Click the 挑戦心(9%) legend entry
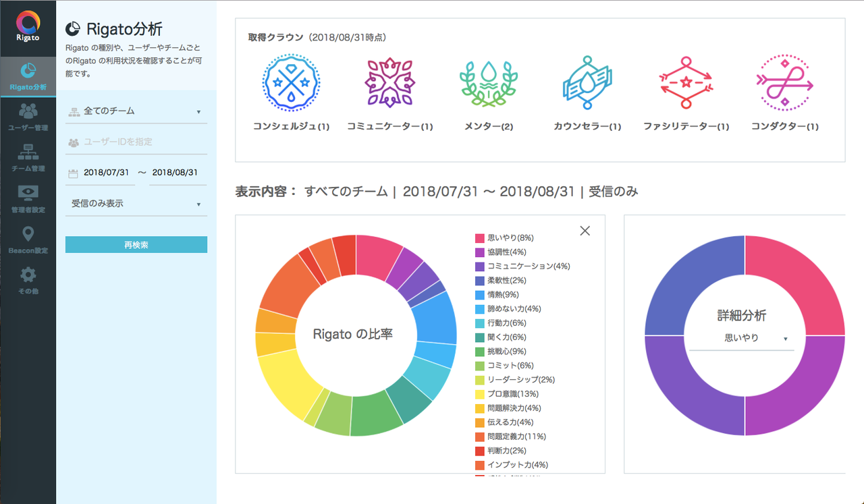864x504 pixels. pyautogui.click(x=500, y=352)
